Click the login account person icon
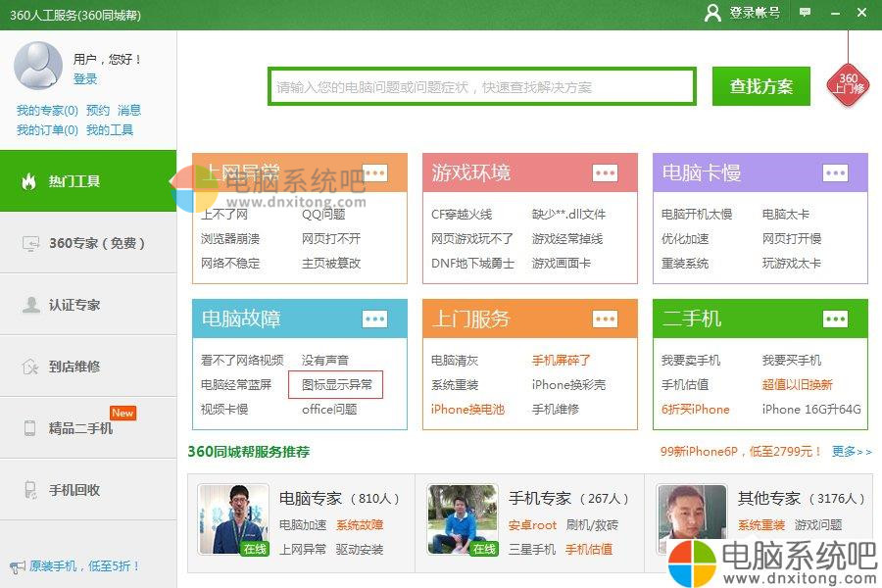The image size is (882, 588). click(x=712, y=13)
